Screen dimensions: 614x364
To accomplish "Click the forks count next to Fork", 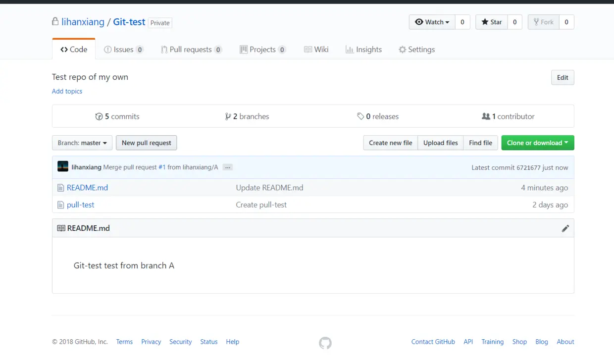I will (x=566, y=22).
